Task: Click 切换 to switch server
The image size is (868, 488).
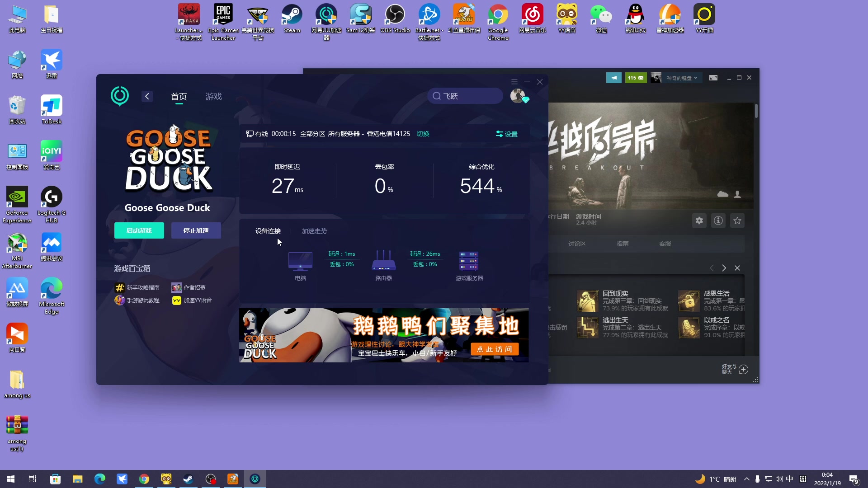Action: pos(423,134)
